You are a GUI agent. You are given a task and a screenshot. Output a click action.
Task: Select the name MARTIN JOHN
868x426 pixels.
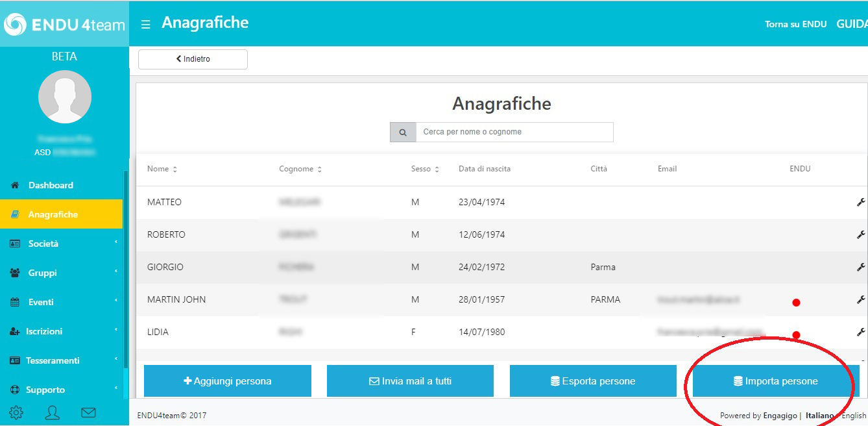click(x=176, y=299)
